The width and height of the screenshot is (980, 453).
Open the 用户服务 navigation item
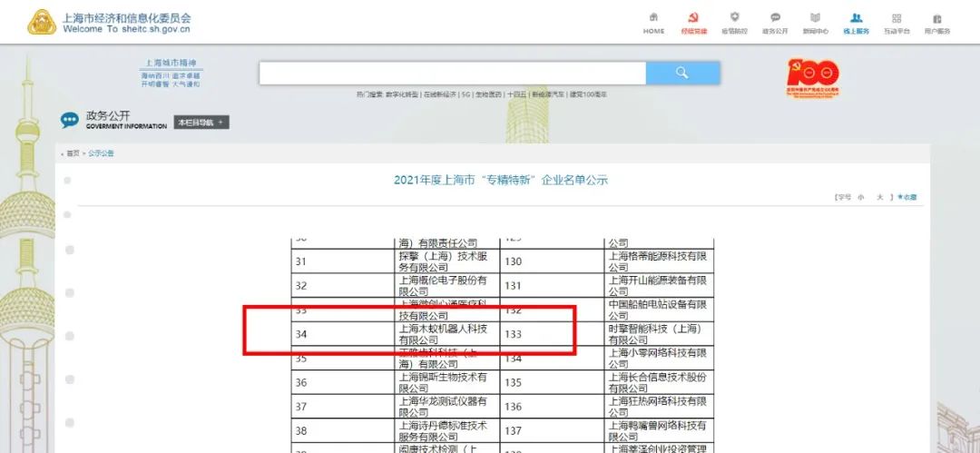937,24
